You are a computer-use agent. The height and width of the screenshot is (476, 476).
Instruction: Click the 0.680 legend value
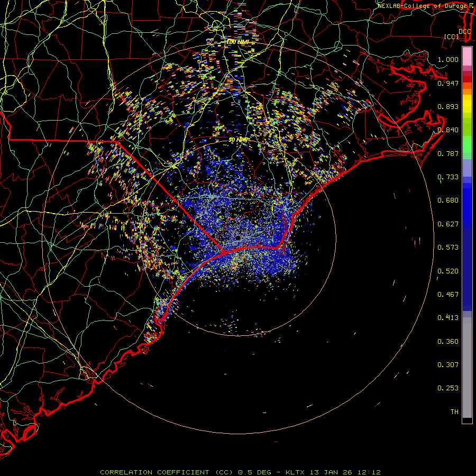448,200
